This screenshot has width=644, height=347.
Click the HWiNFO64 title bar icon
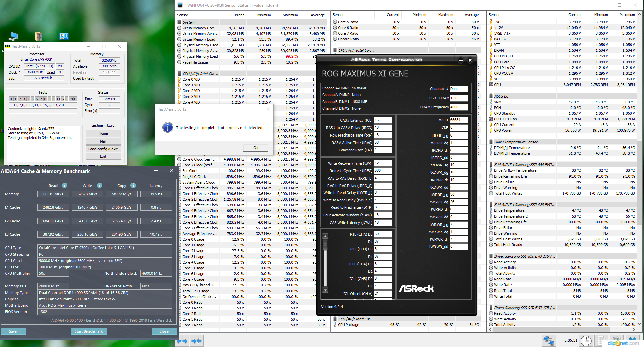coord(180,5)
